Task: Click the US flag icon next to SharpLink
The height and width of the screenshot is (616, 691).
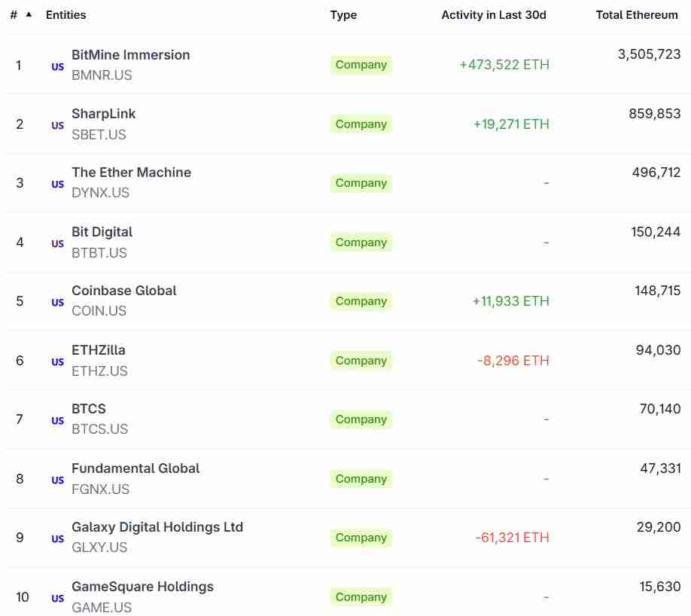Action: pyautogui.click(x=58, y=127)
